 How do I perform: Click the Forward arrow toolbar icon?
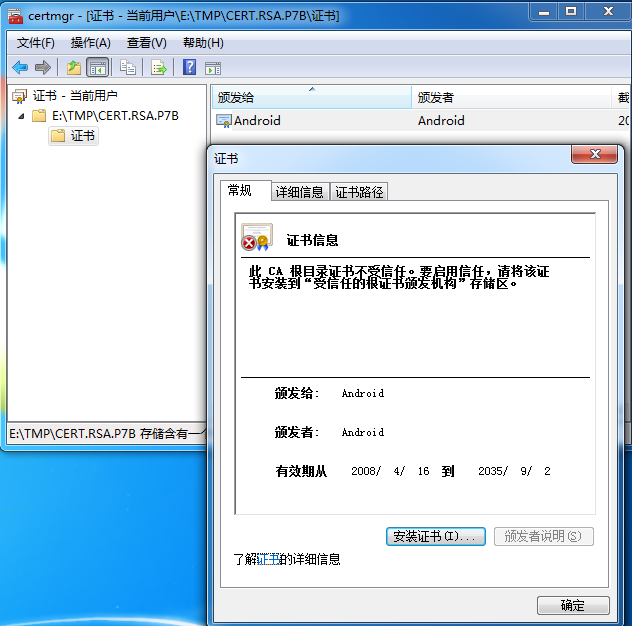[x=43, y=67]
